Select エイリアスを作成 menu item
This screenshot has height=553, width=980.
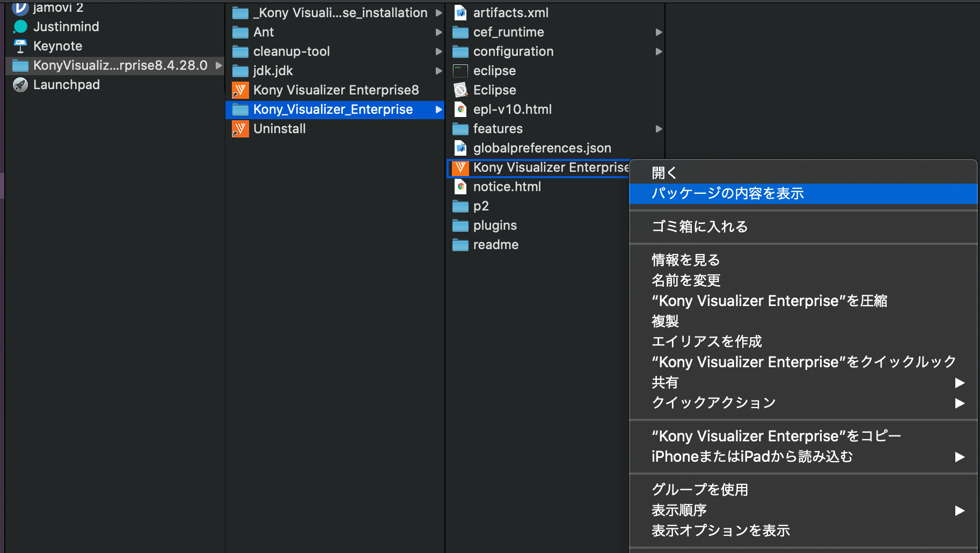[x=803, y=341]
